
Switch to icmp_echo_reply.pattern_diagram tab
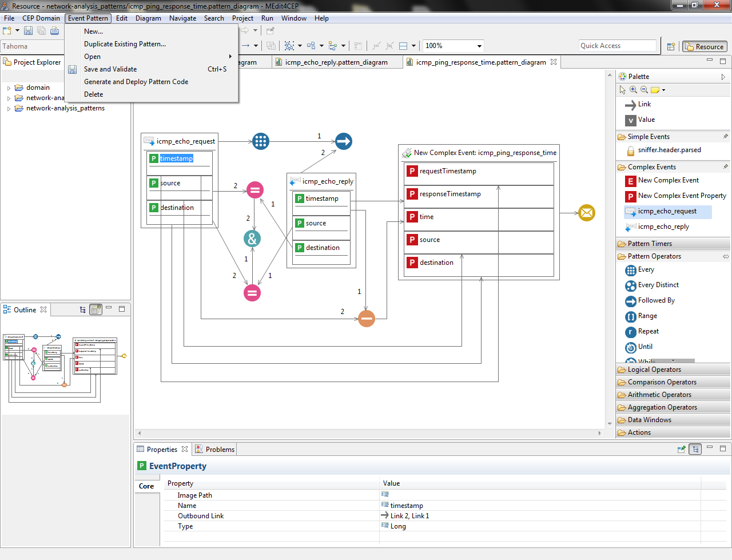(x=336, y=62)
